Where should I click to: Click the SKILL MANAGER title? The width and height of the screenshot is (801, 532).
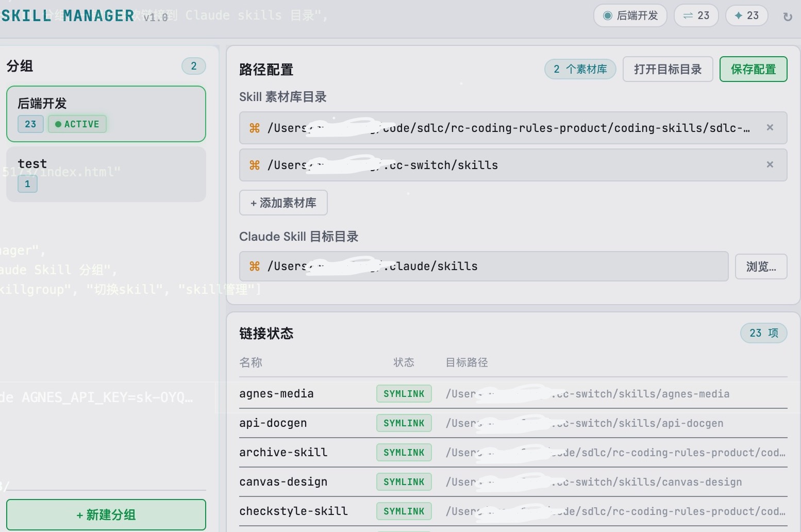(68, 16)
